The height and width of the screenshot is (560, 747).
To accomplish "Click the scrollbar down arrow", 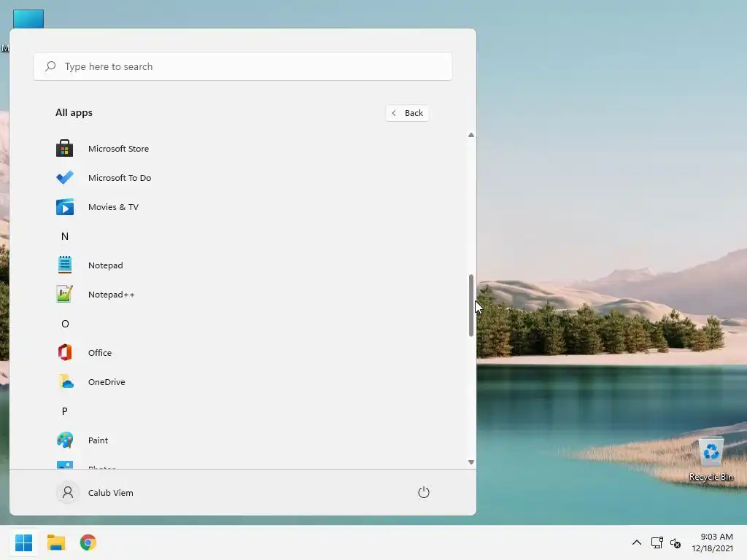I will pyautogui.click(x=471, y=462).
